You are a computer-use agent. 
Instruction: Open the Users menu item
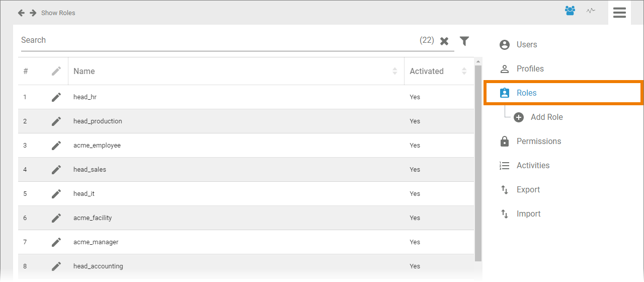[x=526, y=45]
